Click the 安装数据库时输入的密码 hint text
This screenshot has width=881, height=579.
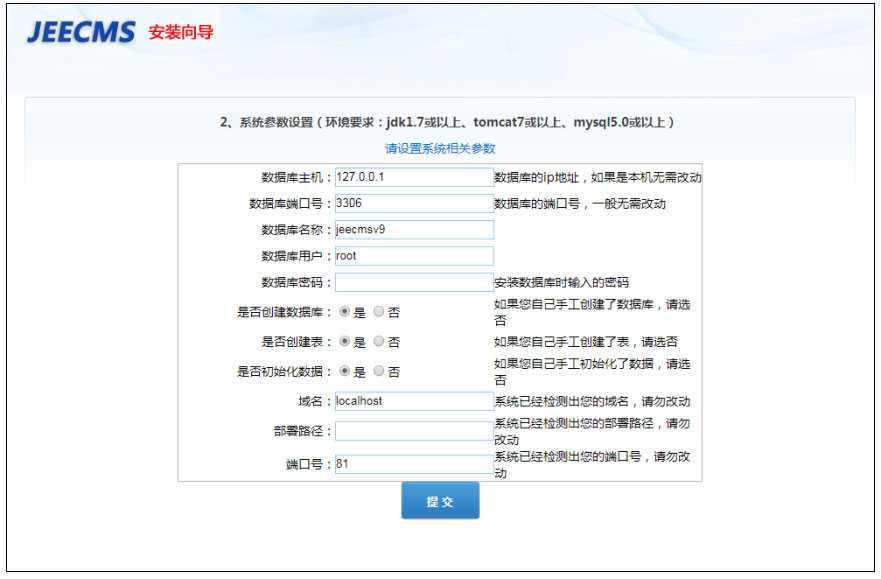561,283
